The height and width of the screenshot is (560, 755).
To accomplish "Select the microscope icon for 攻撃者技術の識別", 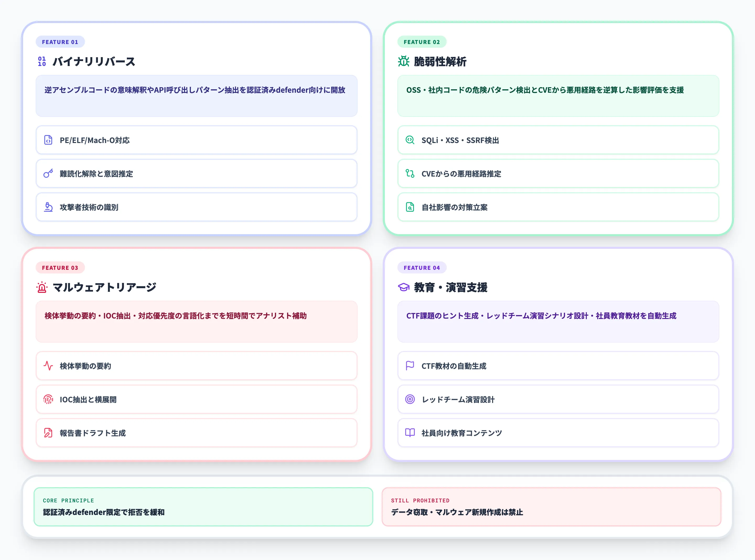I will 48,207.
